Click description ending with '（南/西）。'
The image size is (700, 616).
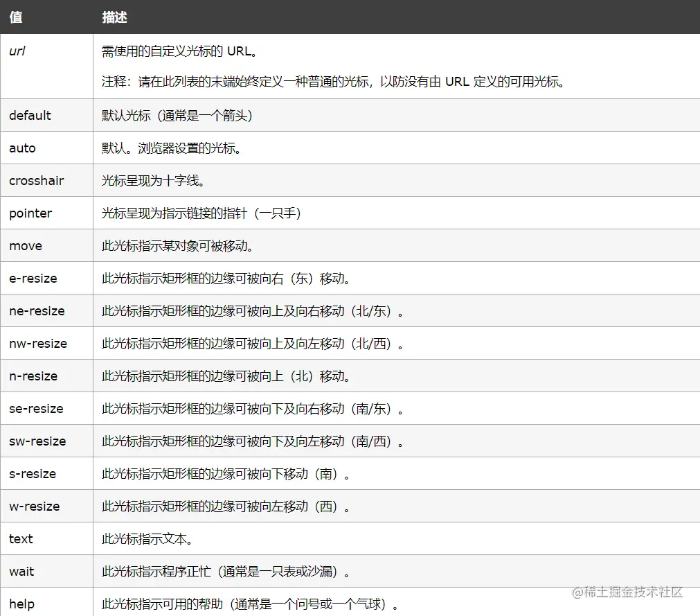(253, 442)
